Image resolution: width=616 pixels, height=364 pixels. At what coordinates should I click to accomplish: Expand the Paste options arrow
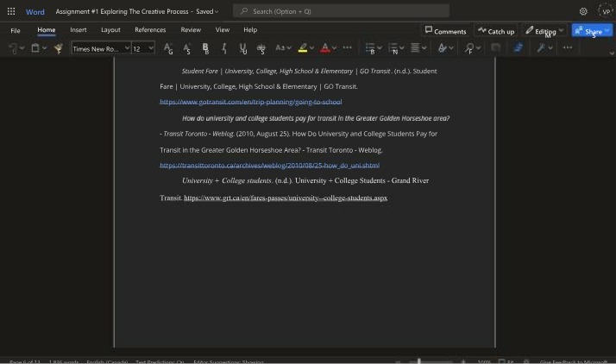44,48
